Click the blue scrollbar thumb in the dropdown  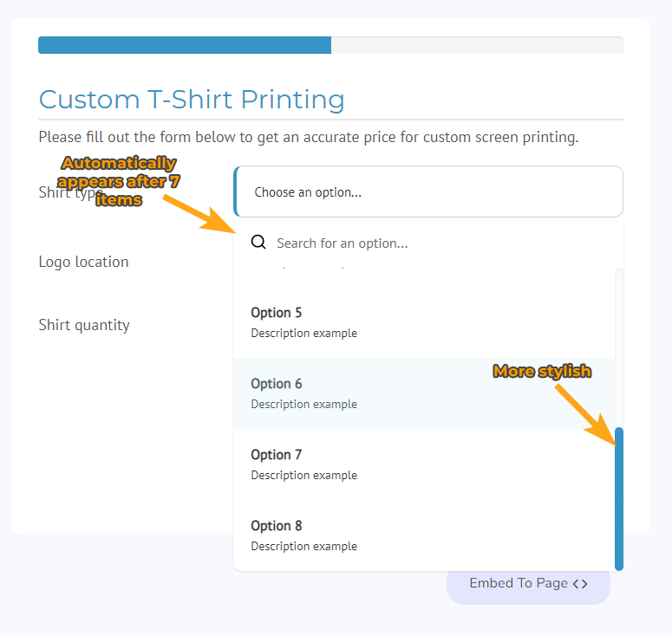[619, 499]
